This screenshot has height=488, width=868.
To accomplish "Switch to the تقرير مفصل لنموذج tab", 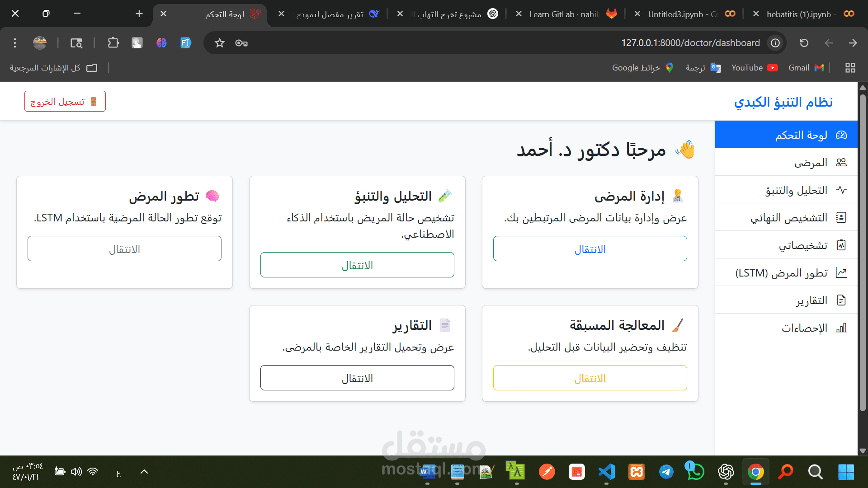I will pyautogui.click(x=329, y=14).
